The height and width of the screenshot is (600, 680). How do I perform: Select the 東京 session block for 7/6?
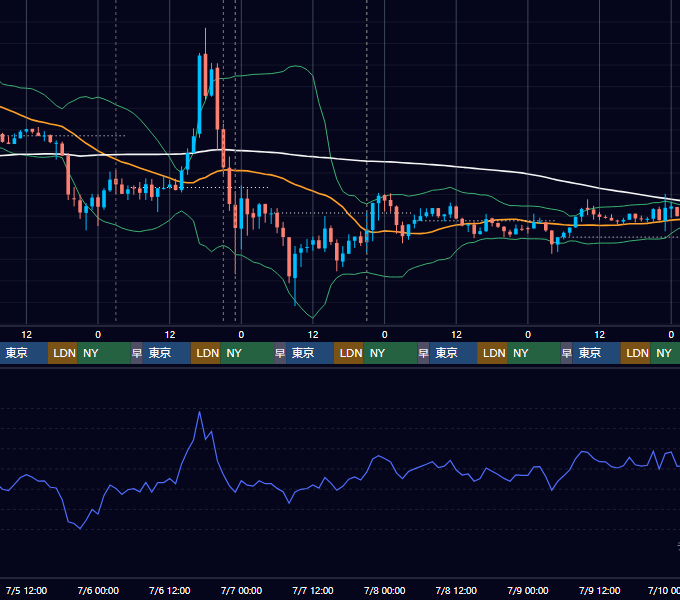[167, 353]
